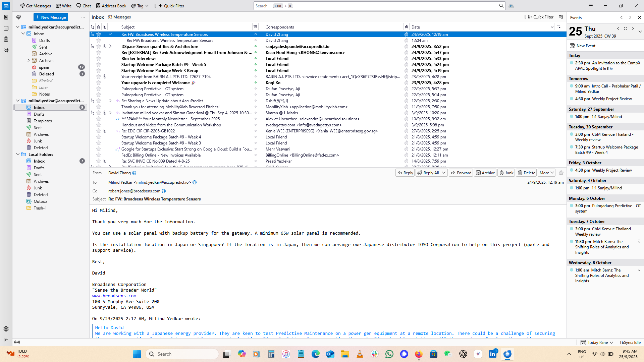Open the Chat space icon in sidebar
This screenshot has width=644, height=362.
pyautogui.click(x=6, y=50)
